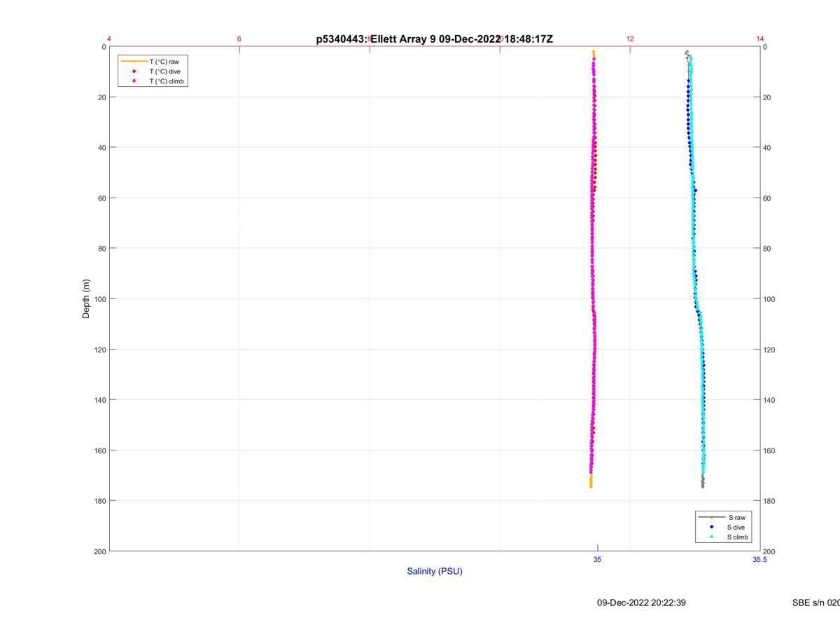Click the salinity tick label '35'
Screen dimensions: 840x620
tap(597, 560)
